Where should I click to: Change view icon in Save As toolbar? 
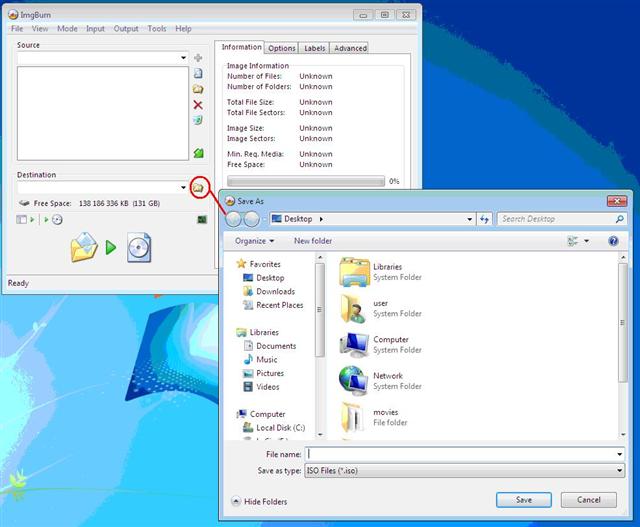tap(573, 241)
